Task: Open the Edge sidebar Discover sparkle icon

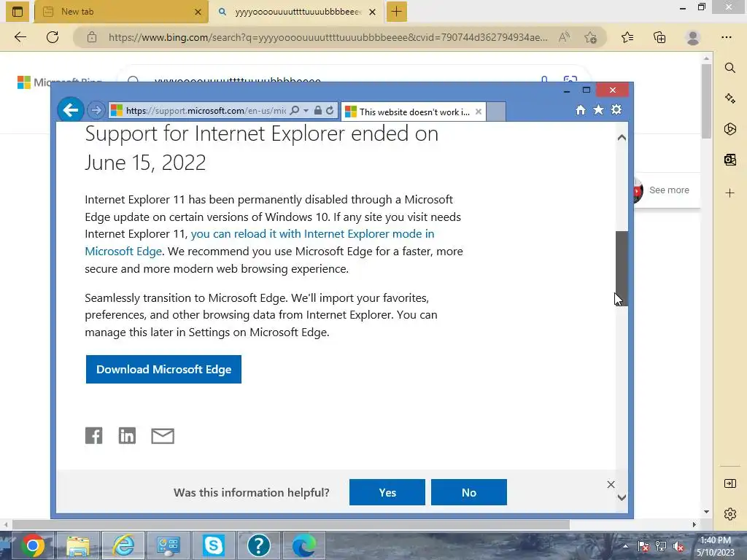Action: [729, 98]
